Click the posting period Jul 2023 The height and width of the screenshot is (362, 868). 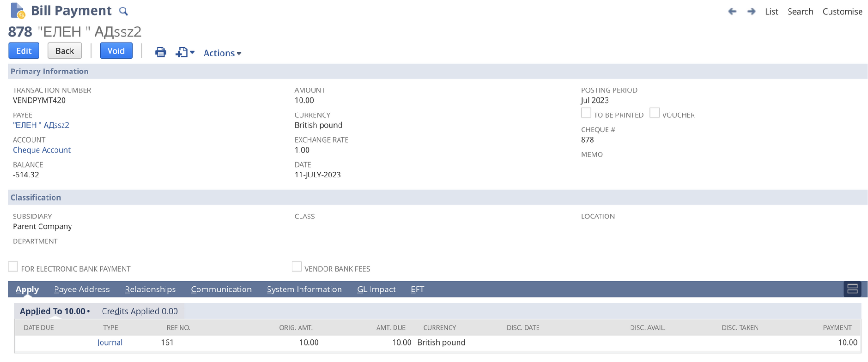[x=595, y=100]
